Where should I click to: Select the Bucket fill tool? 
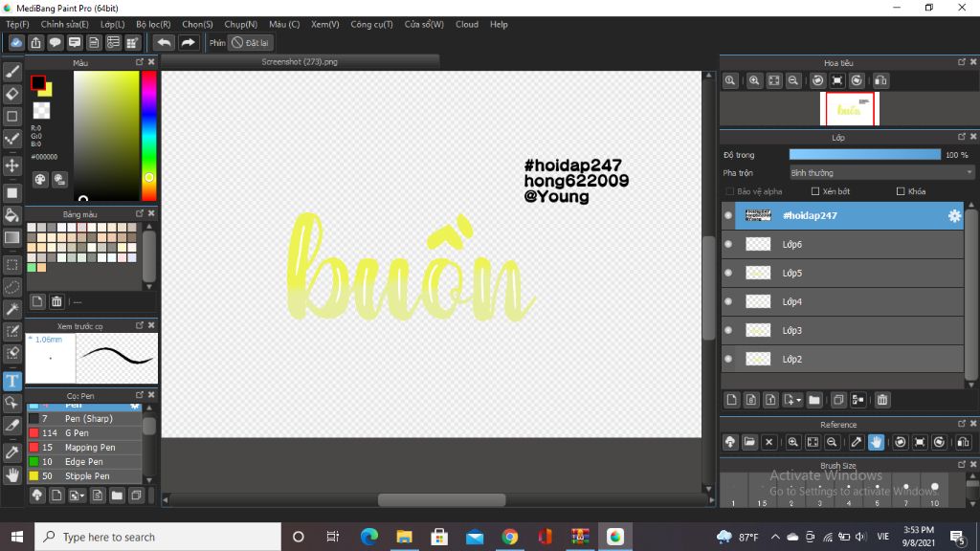11,215
